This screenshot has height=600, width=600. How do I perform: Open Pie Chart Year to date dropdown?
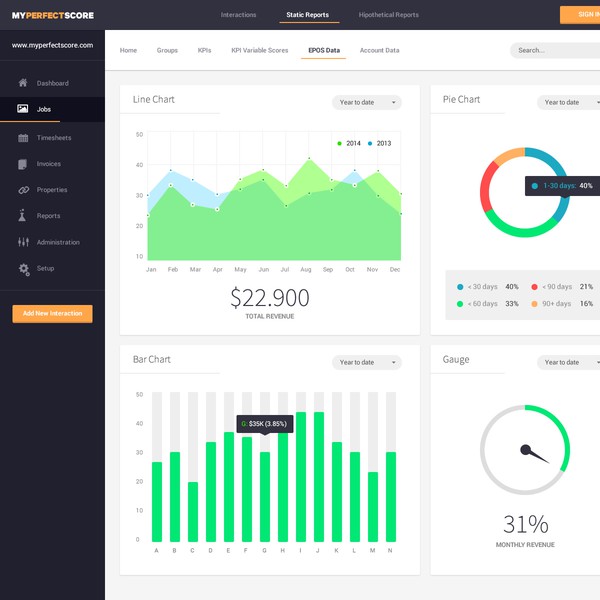coord(569,102)
